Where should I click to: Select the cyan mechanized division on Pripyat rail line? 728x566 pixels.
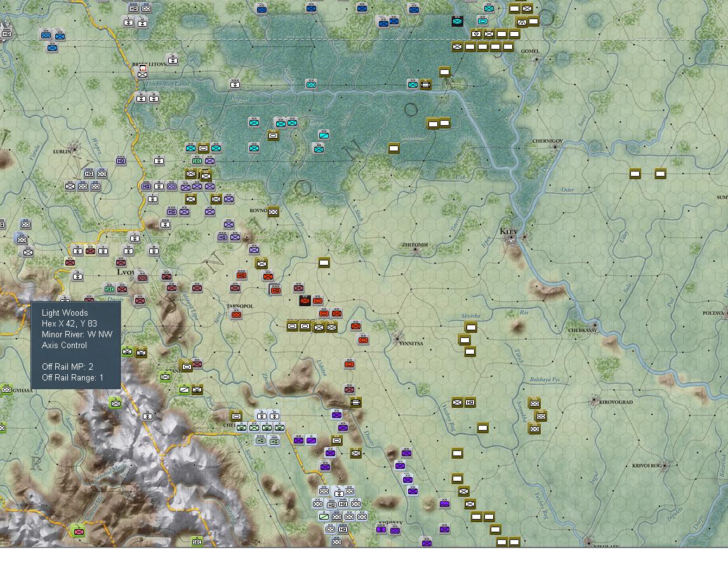pyautogui.click(x=311, y=84)
